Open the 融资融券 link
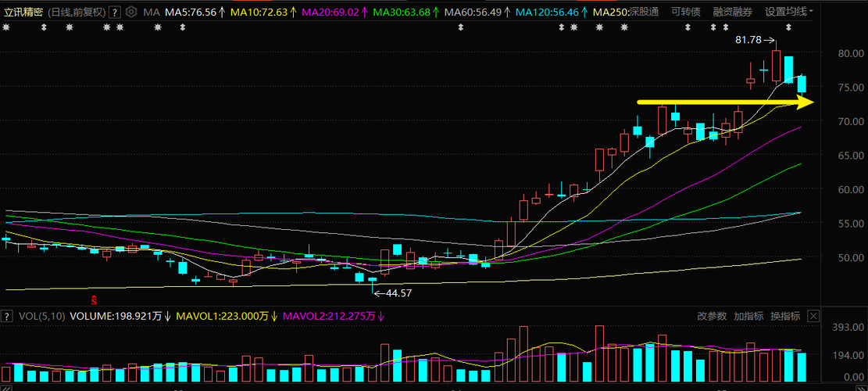Screen dimensions: 868x391 click(732, 12)
